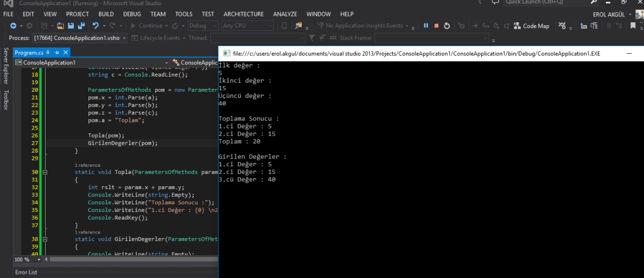644x278 pixels.
Task: Open the DEBUG menu
Action: pos(132,13)
